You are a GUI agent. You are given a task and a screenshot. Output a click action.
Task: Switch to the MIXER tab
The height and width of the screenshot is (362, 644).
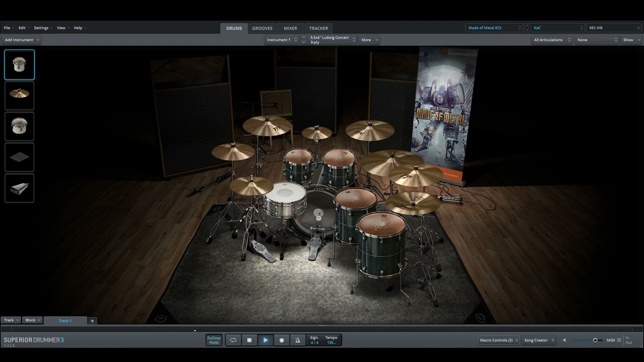290,28
